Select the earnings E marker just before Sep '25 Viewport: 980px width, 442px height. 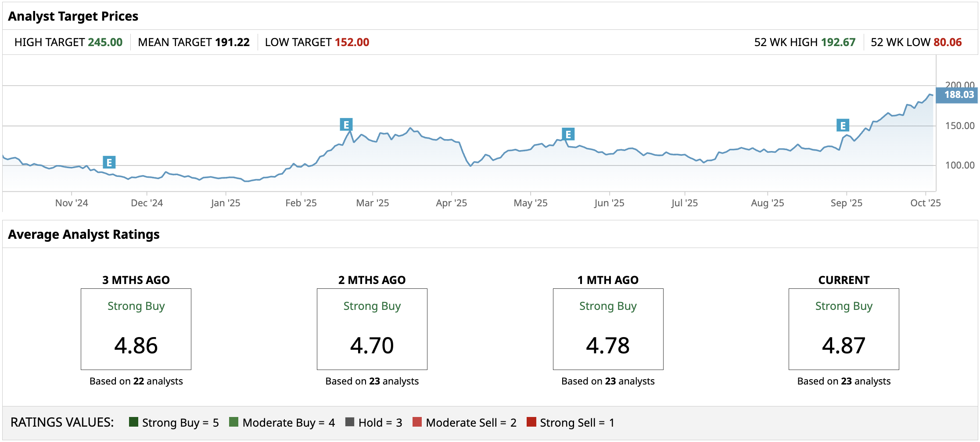pyautogui.click(x=843, y=126)
